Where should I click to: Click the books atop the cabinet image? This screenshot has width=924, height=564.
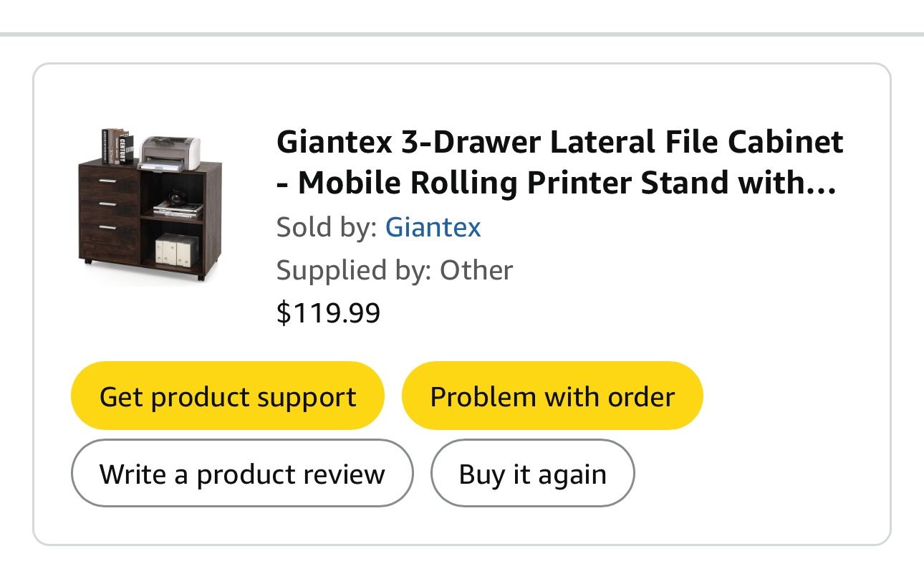tap(117, 146)
